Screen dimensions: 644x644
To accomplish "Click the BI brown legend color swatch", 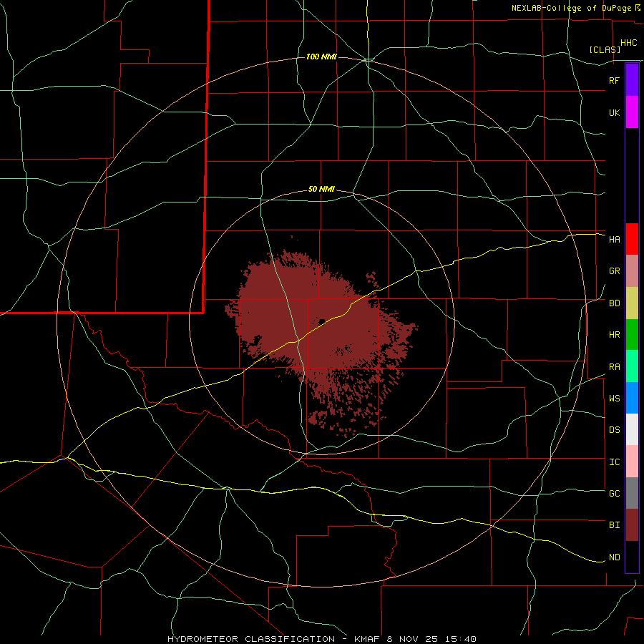I will (x=632, y=525).
